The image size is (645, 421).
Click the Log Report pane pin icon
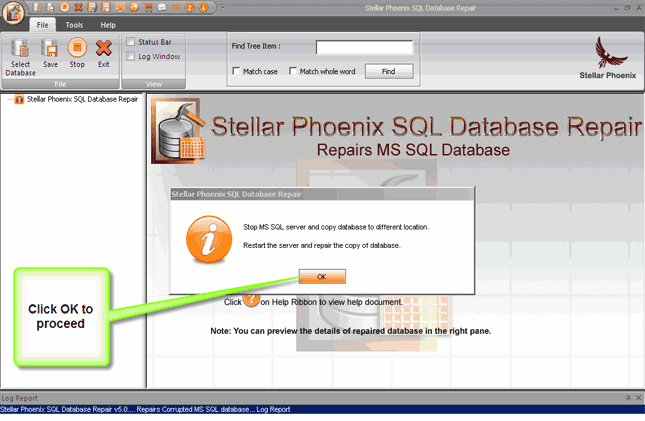pos(628,398)
